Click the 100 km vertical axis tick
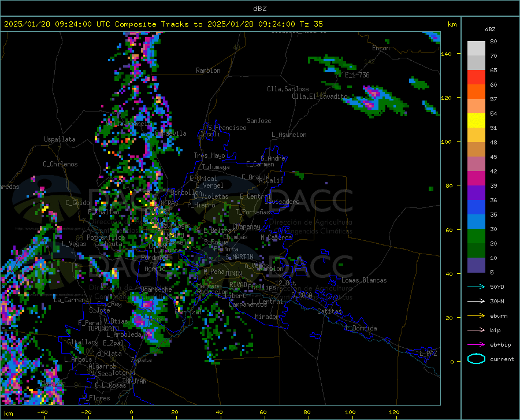Viewport: 520px width, 420px height. pyautogui.click(x=447, y=142)
